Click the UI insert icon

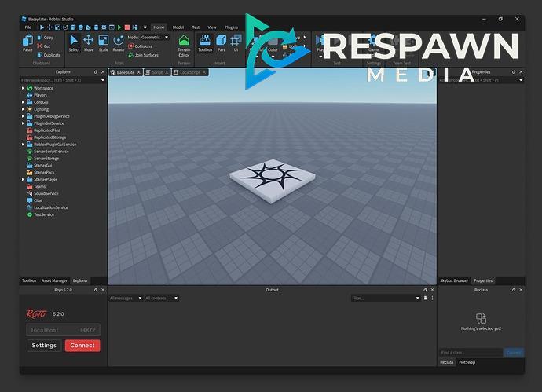pyautogui.click(x=236, y=43)
